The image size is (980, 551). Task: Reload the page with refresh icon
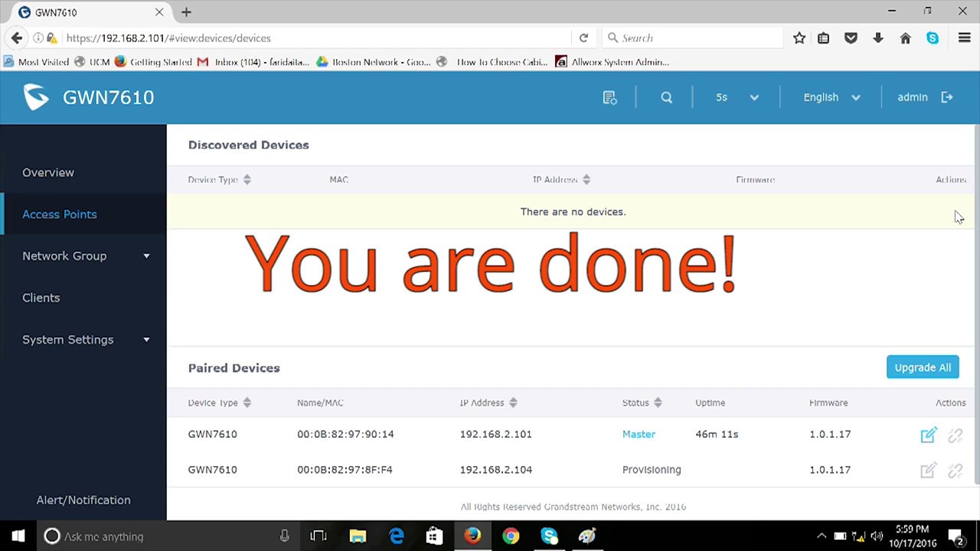(583, 37)
